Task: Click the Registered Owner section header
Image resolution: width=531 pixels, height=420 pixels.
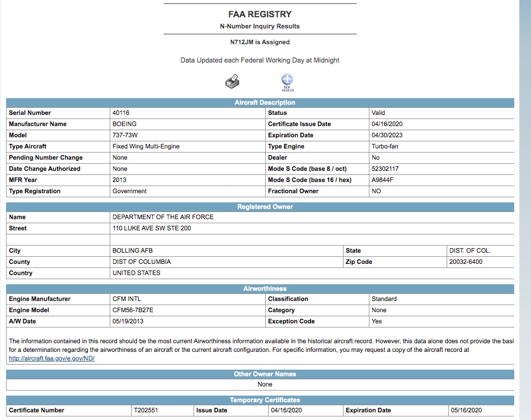Action: point(265,207)
